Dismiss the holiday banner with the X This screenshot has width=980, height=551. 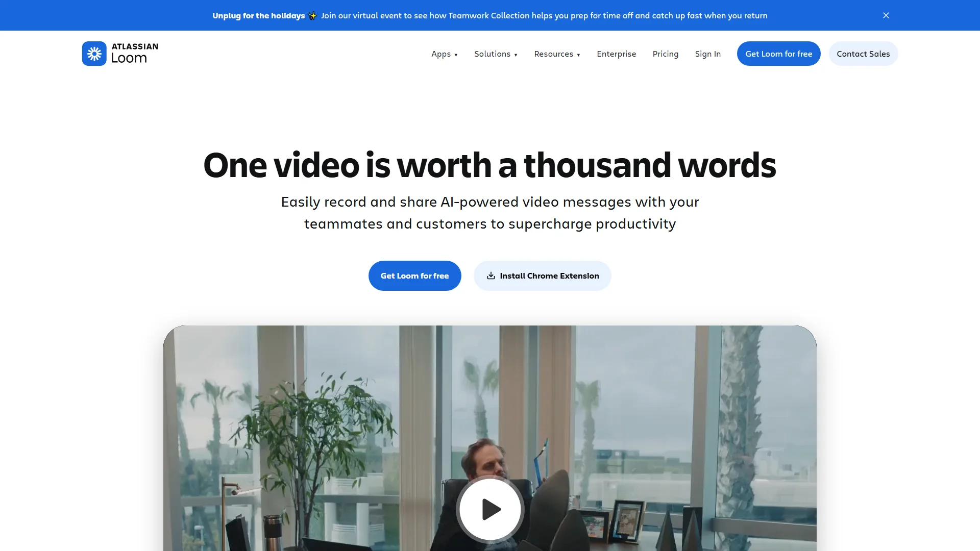click(x=886, y=15)
